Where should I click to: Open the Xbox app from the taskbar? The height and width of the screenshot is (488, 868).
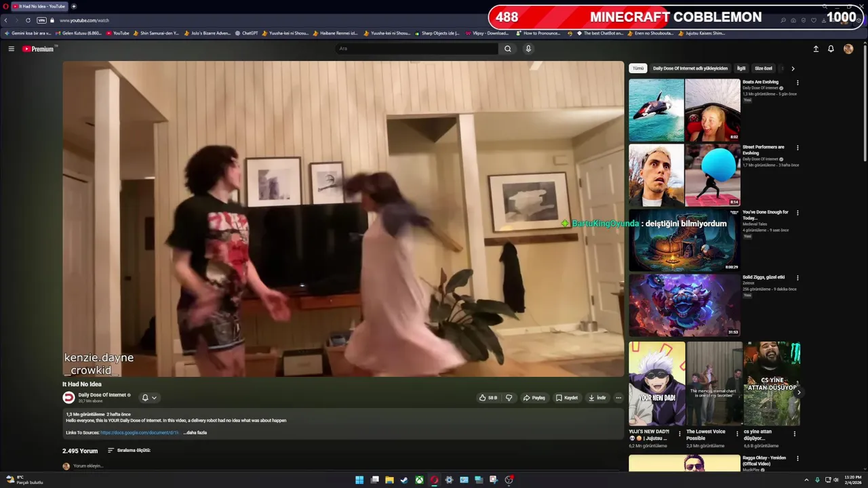click(419, 480)
